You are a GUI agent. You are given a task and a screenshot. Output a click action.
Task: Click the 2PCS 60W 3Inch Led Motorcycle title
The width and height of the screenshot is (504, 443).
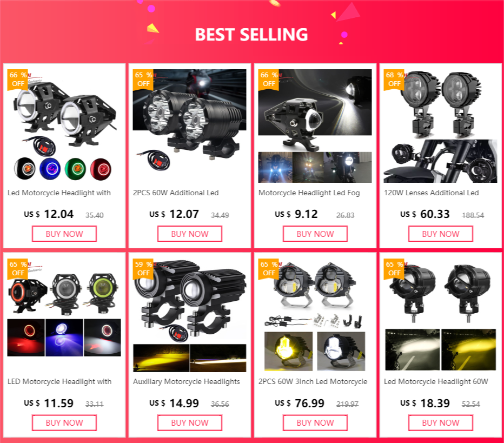coord(313,381)
